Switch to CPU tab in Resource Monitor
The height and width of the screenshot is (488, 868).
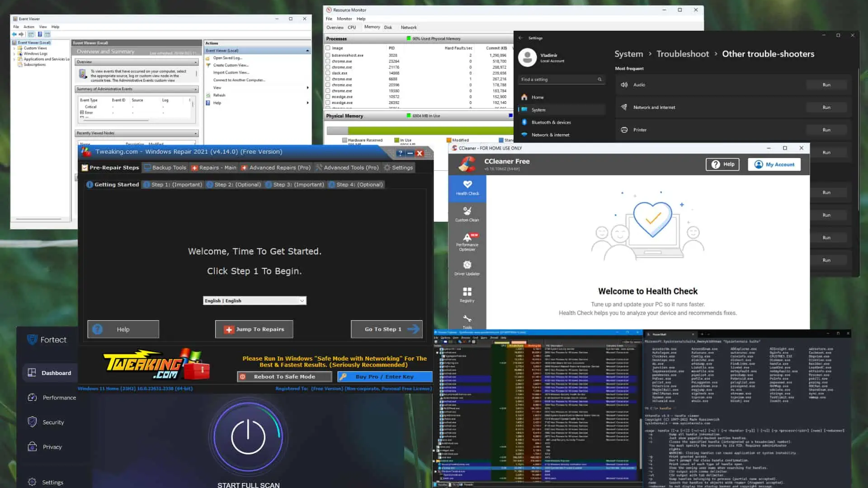pyautogui.click(x=352, y=28)
